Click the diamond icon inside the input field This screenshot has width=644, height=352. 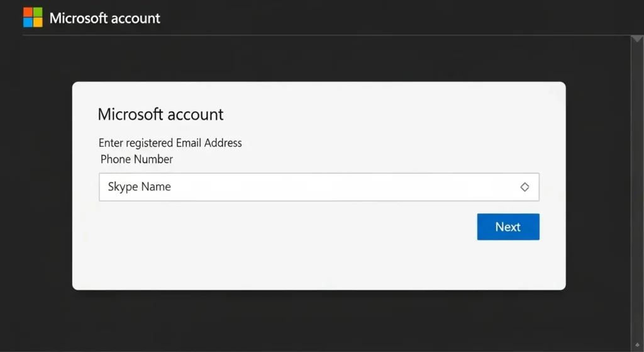coord(525,187)
